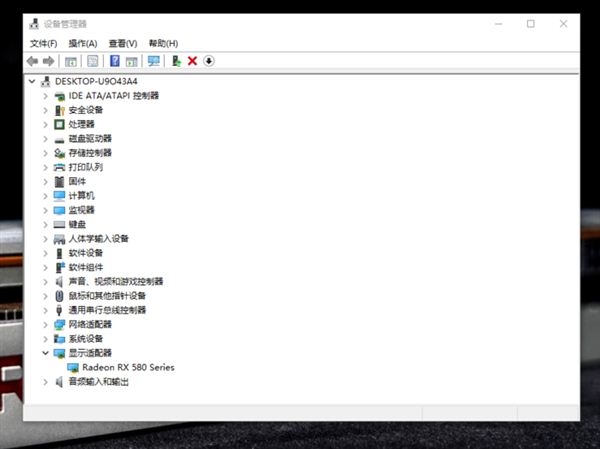Select the computer icon beside DESKTOP-U9O43A4
Image resolution: width=600 pixels, height=449 pixels.
(46, 81)
